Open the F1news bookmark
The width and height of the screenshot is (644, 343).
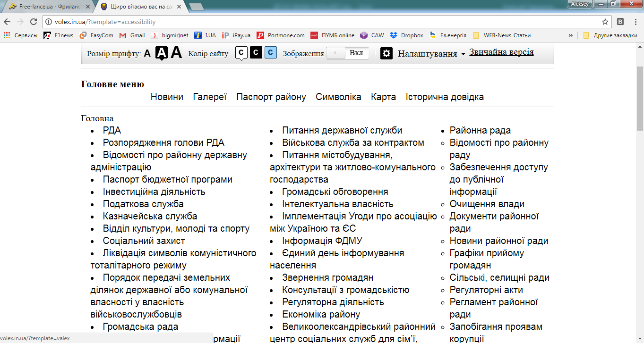click(x=58, y=35)
